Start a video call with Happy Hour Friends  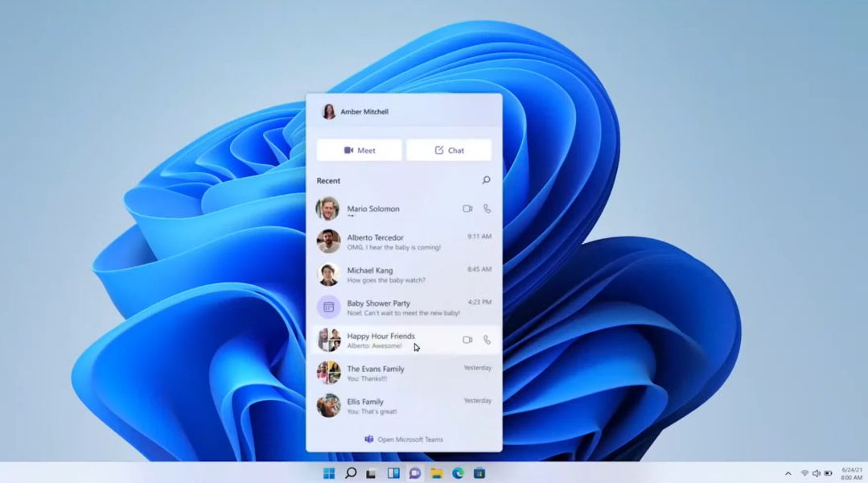(x=467, y=340)
